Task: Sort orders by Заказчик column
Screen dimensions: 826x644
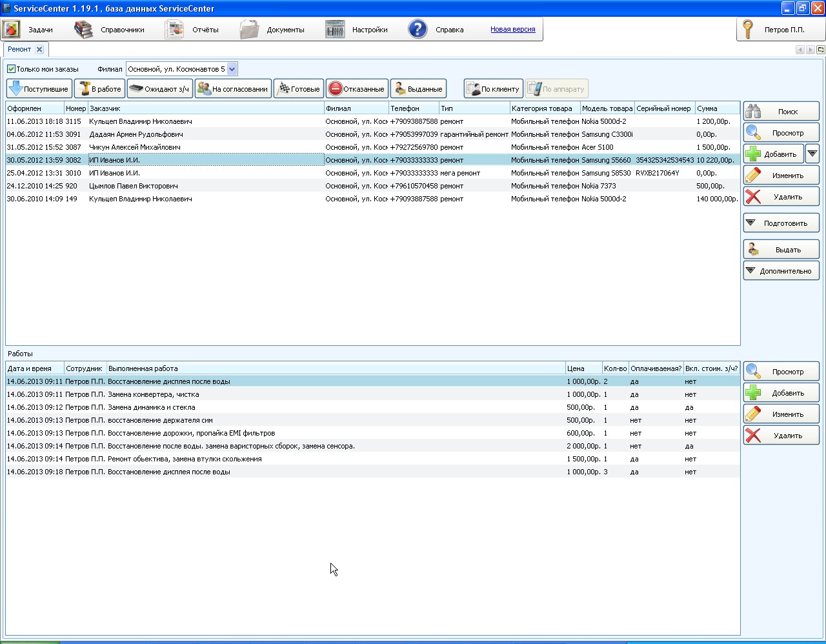Action: [206, 108]
